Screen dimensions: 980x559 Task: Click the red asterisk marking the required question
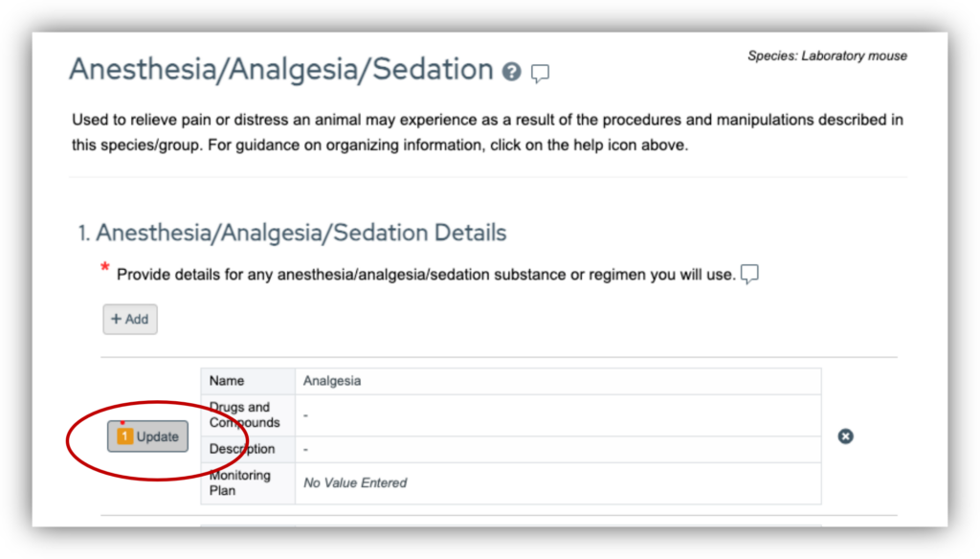coord(104,269)
